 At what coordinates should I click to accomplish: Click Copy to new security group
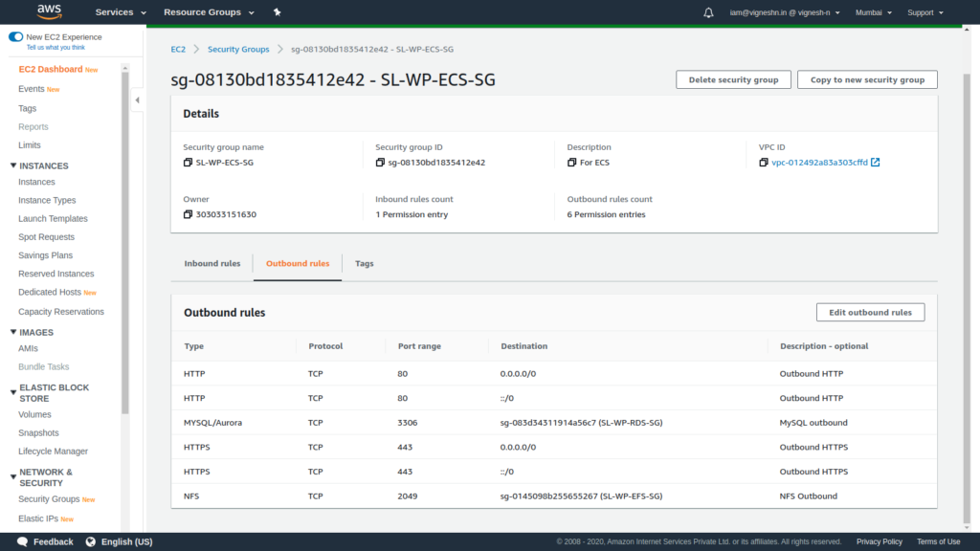tap(867, 80)
